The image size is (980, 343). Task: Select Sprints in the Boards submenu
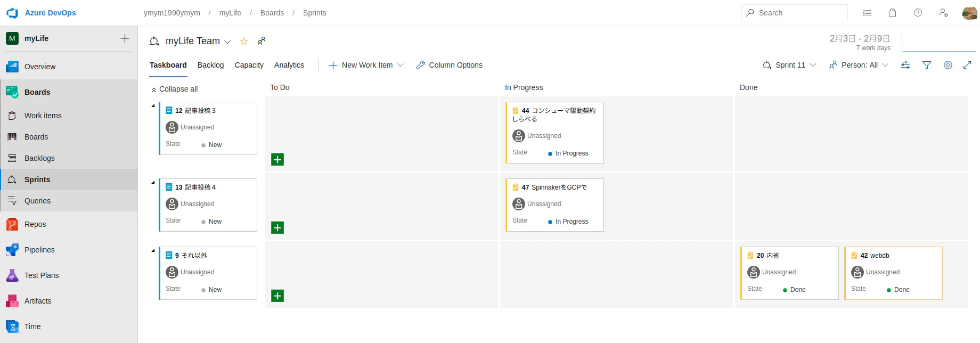[x=69, y=179]
